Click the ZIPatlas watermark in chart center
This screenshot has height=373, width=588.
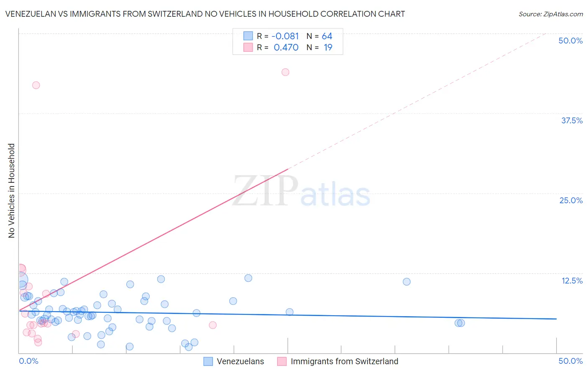302,191
